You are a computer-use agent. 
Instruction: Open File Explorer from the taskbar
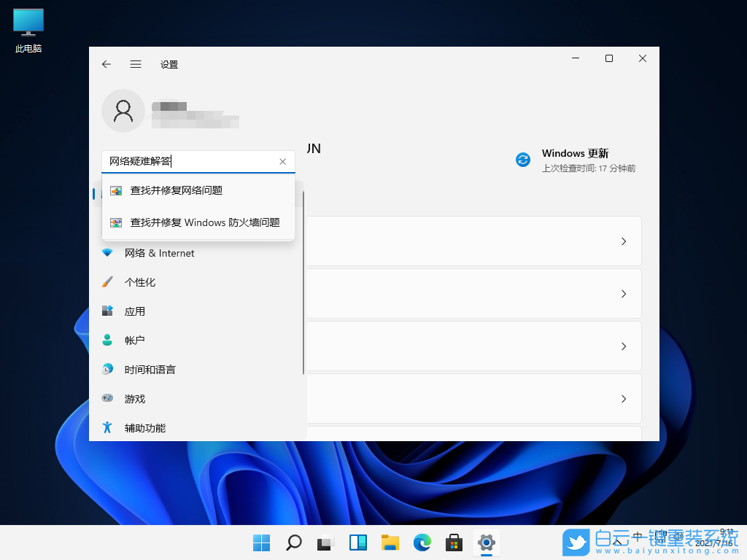[x=390, y=543]
